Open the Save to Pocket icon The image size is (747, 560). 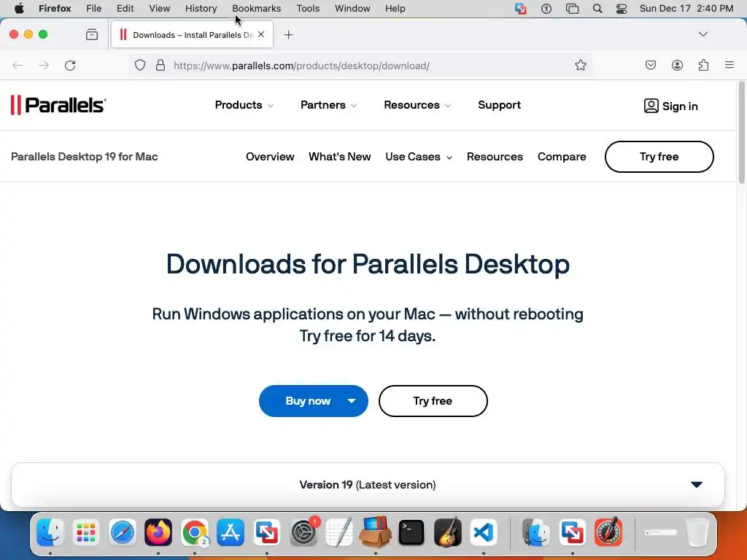click(x=650, y=65)
